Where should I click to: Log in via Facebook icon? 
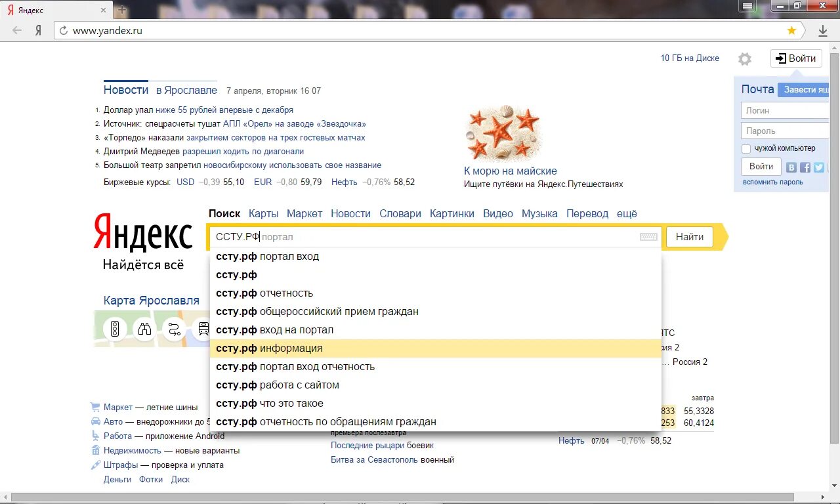[805, 167]
